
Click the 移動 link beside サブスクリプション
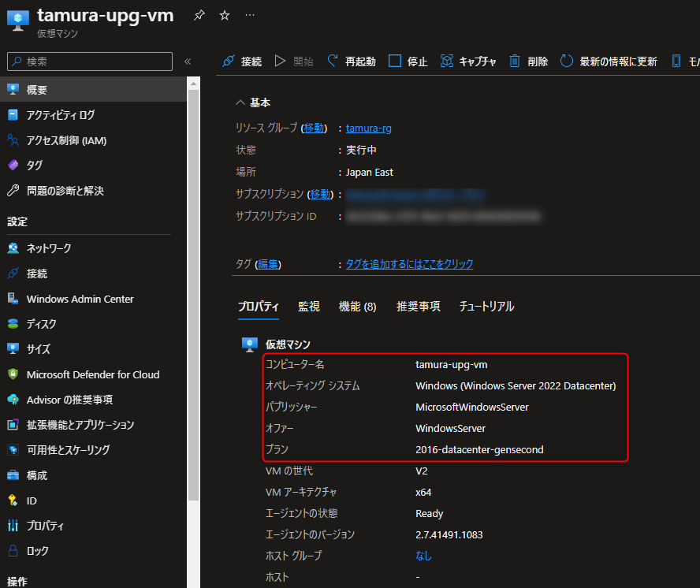click(x=321, y=194)
